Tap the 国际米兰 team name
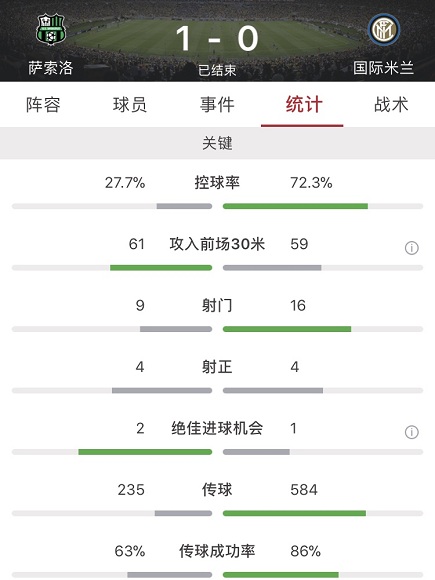This screenshot has width=435, height=580. pyautogui.click(x=384, y=68)
